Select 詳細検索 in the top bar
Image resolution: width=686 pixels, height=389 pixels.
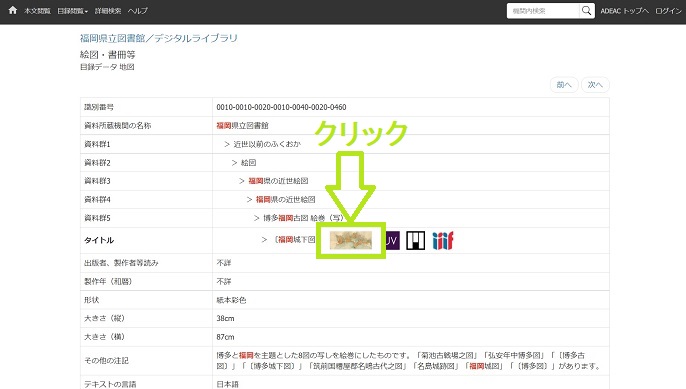pos(108,11)
